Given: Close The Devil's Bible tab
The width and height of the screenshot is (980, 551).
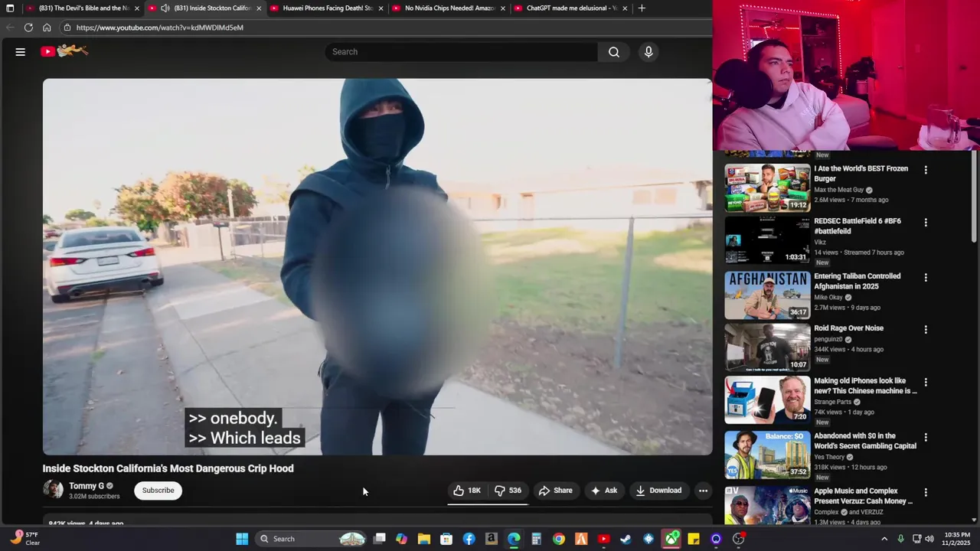Looking at the screenshot, I should click(137, 8).
